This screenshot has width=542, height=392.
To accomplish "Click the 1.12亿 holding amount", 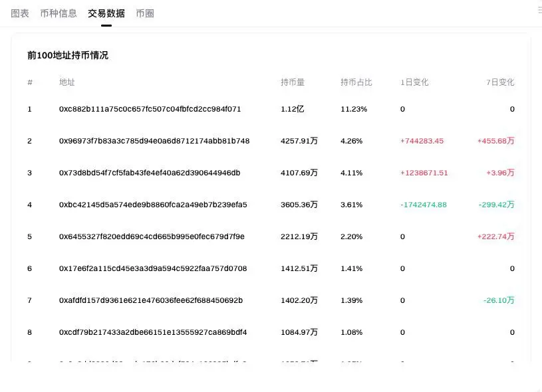I will (x=293, y=109).
